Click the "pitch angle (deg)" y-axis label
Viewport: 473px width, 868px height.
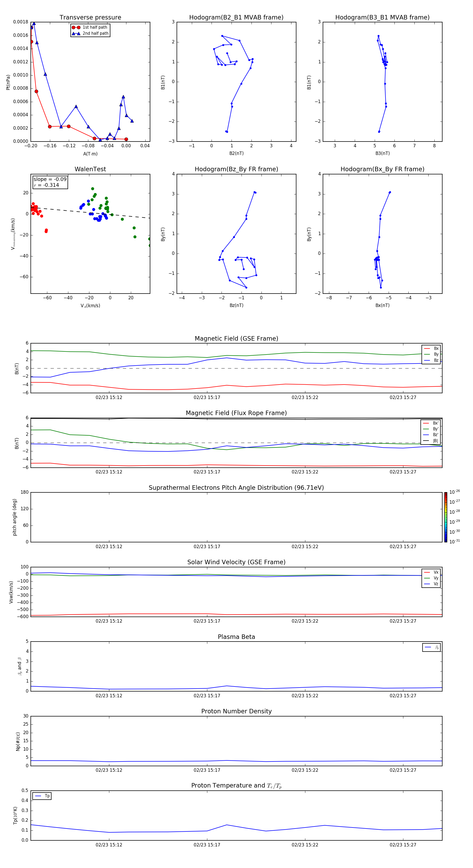[x=14, y=517]
